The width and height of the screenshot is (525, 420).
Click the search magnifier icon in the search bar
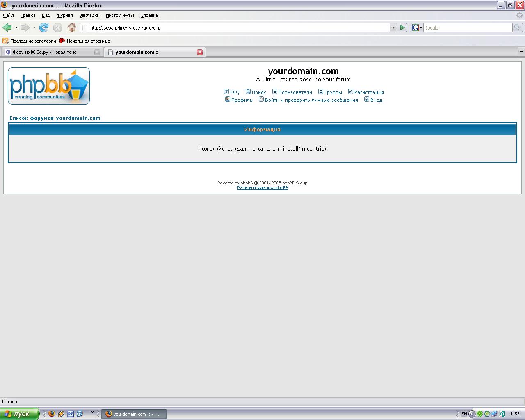pos(518,27)
